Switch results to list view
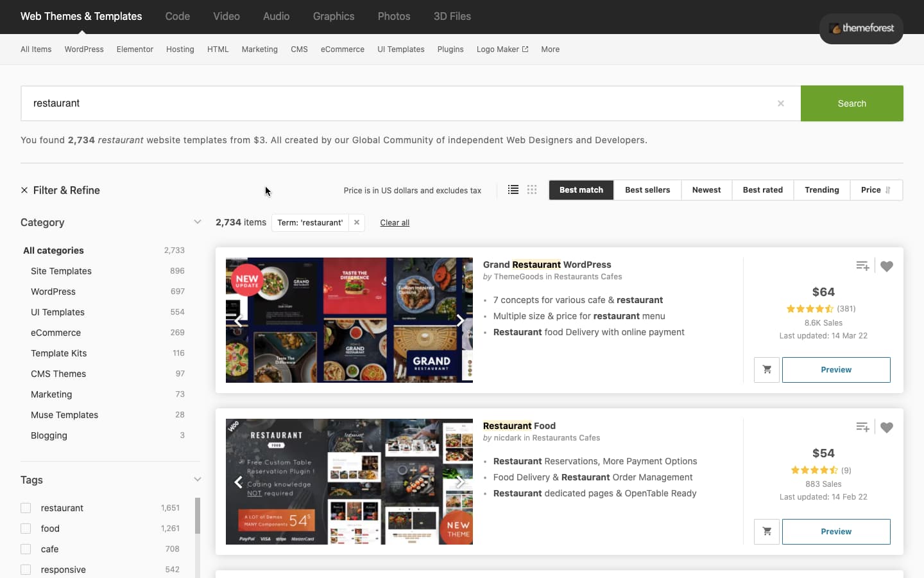Image resolution: width=924 pixels, height=578 pixels. click(513, 189)
